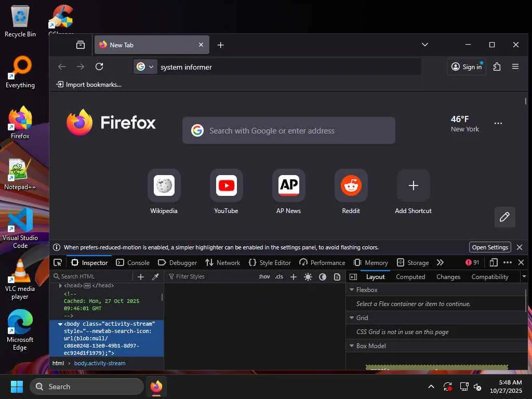The image size is (532, 399).
Task: Create a new node with the plus icon
Action: (141, 277)
